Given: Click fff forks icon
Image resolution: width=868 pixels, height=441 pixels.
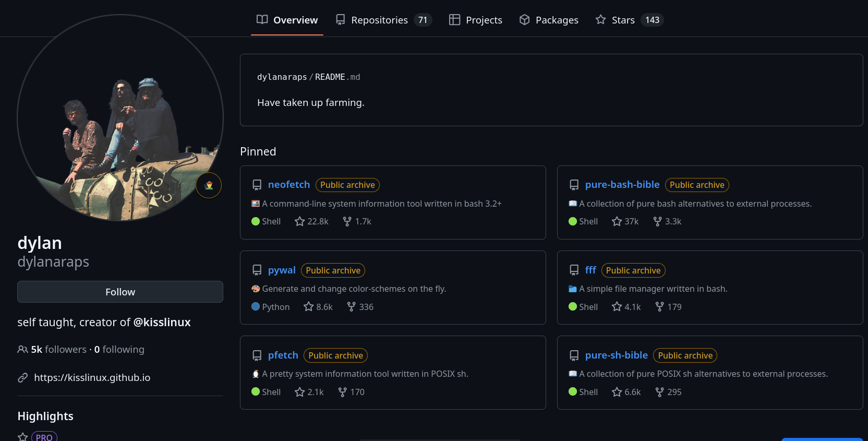Looking at the screenshot, I should coord(659,307).
